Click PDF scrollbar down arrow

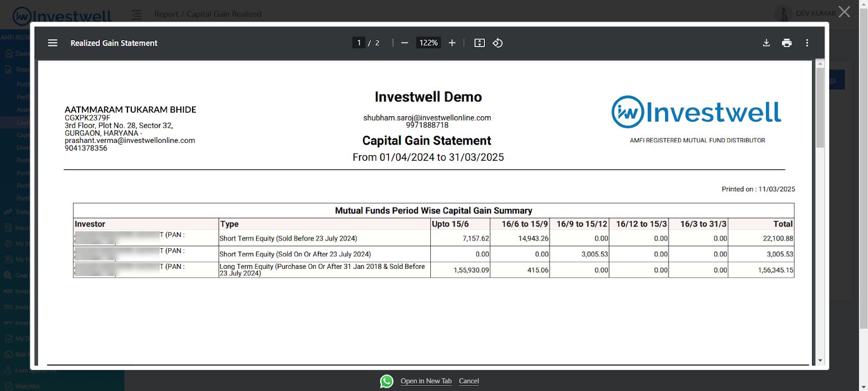point(820,361)
